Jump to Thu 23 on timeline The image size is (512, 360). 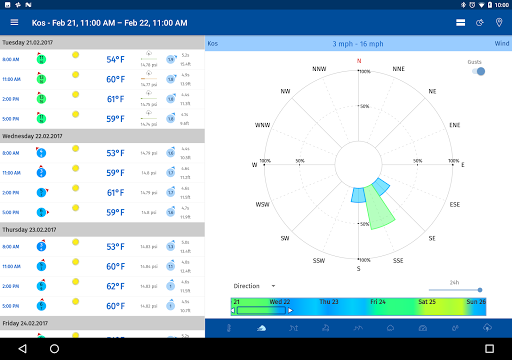(x=329, y=302)
